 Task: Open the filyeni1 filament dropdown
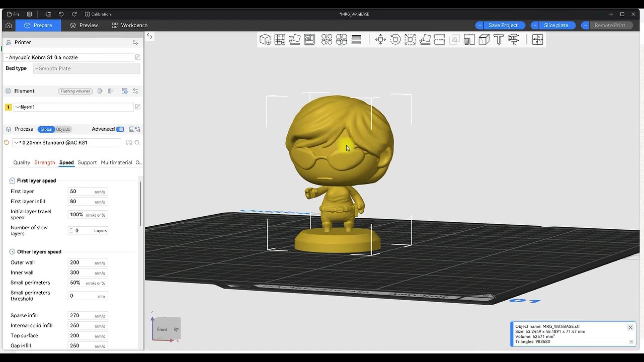[73, 107]
